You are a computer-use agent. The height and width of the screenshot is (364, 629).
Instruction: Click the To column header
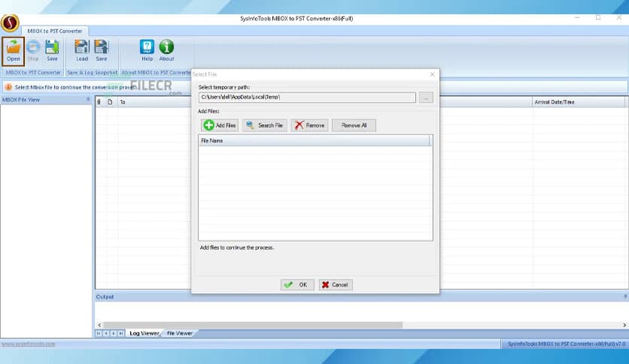tap(154, 102)
